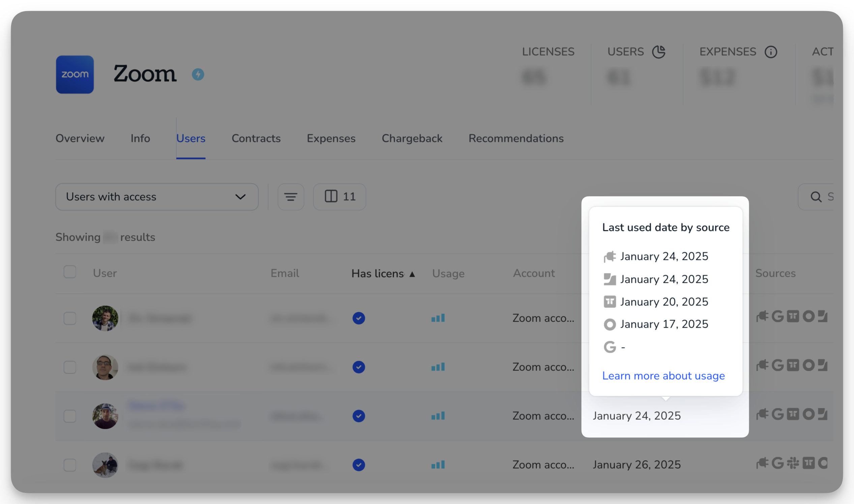
Task: Click Zoom acco... cell in first row
Action: (543, 318)
